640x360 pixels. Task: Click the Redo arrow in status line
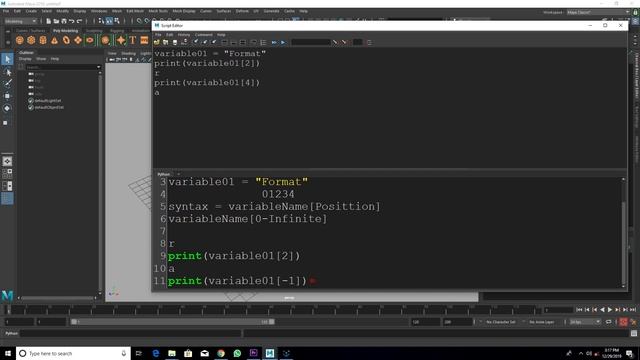[x=80, y=21]
